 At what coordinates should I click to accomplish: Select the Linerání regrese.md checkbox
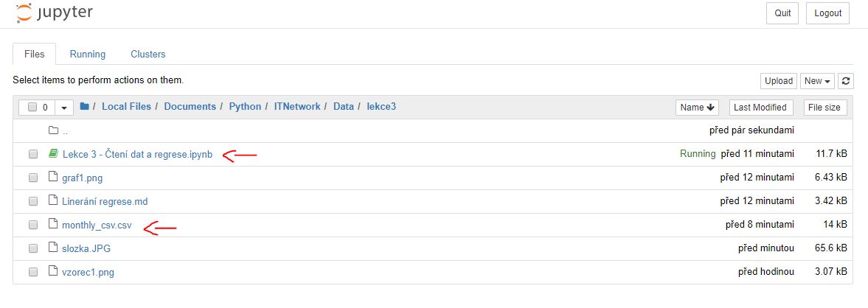click(33, 201)
